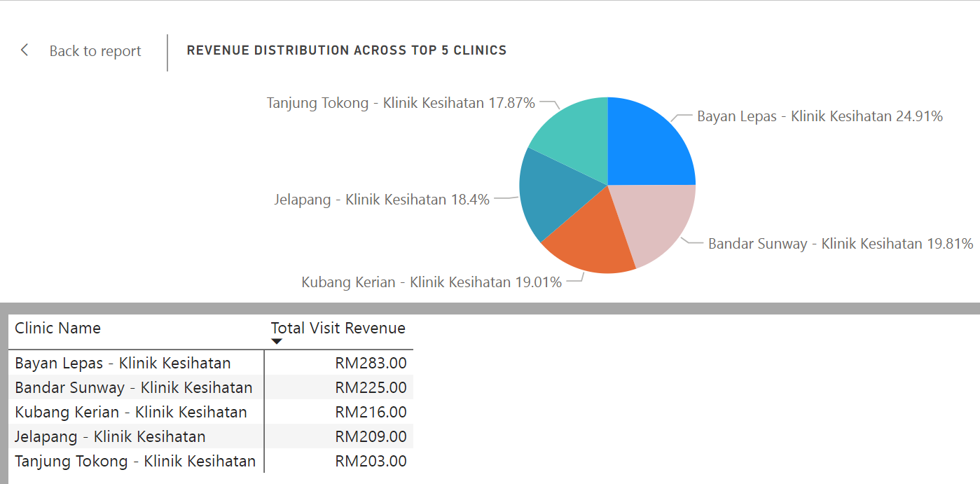The width and height of the screenshot is (980, 484).
Task: Select the Bayan Lepas clinic name cell
Action: pyautogui.click(x=123, y=363)
